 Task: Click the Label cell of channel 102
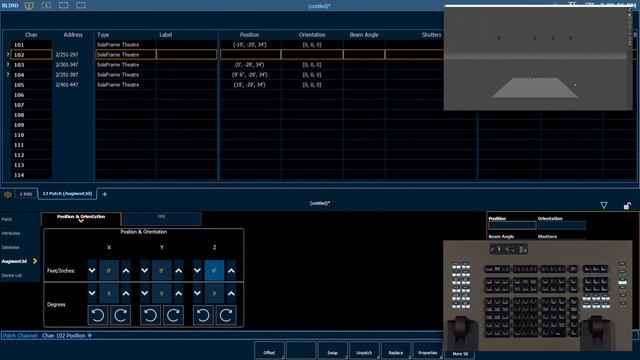click(x=186, y=55)
